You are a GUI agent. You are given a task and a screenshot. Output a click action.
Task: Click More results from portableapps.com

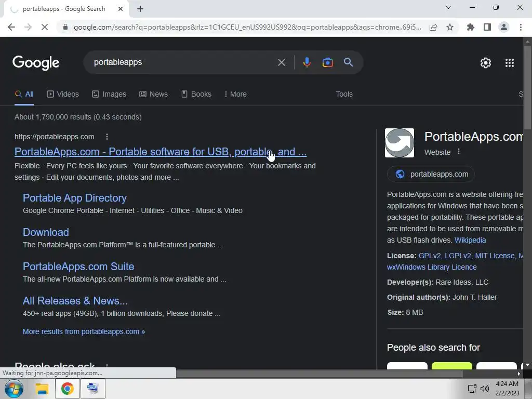click(84, 331)
